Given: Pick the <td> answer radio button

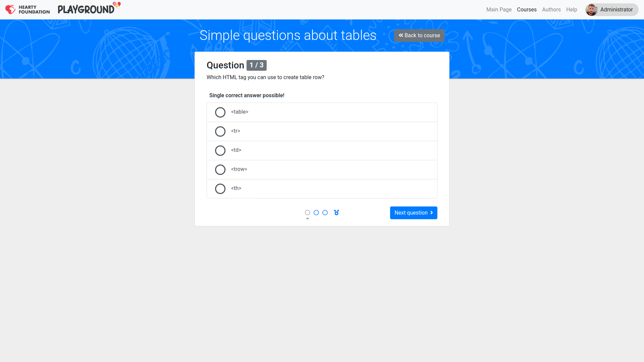Looking at the screenshot, I should [x=220, y=150].
